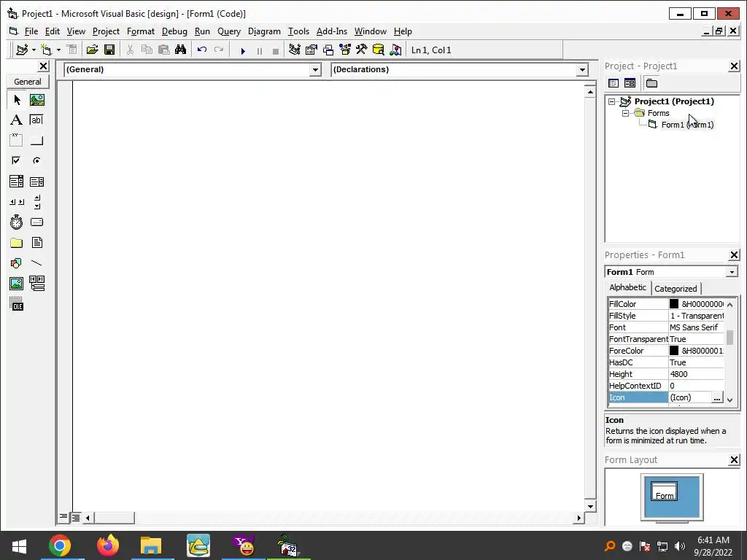Open the Project menu
Image resolution: width=747 pixels, height=560 pixels.
coord(106,31)
